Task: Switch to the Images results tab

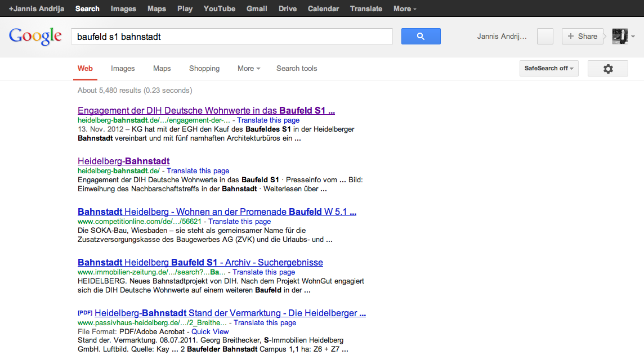Action: click(123, 69)
